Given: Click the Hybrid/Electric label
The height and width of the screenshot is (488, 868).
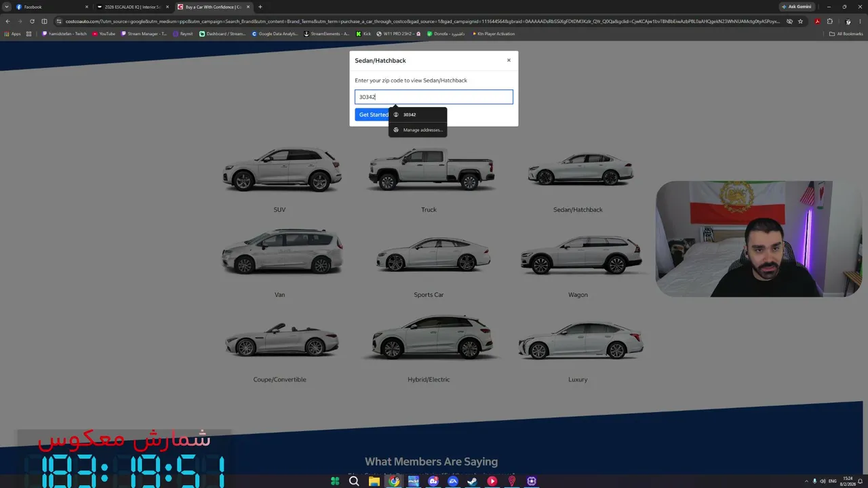Looking at the screenshot, I should [x=429, y=380].
